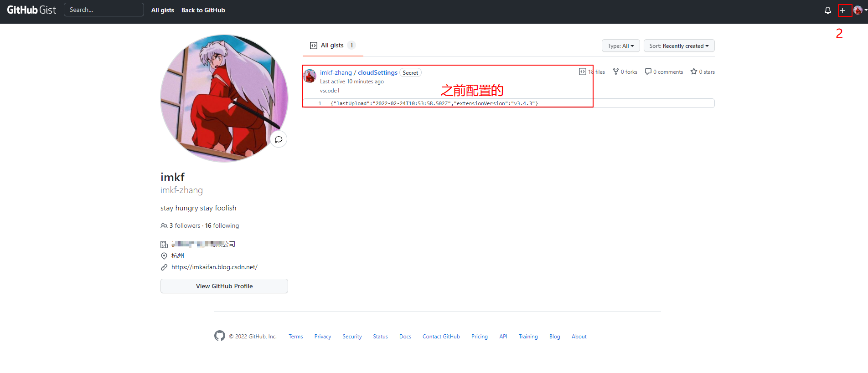This screenshot has width=868, height=373.
Task: Open the Privacy footer link
Action: 323,337
